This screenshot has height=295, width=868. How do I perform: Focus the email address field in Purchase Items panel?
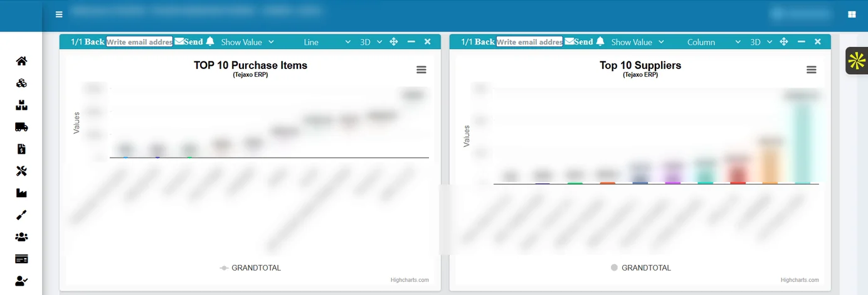[x=139, y=42]
